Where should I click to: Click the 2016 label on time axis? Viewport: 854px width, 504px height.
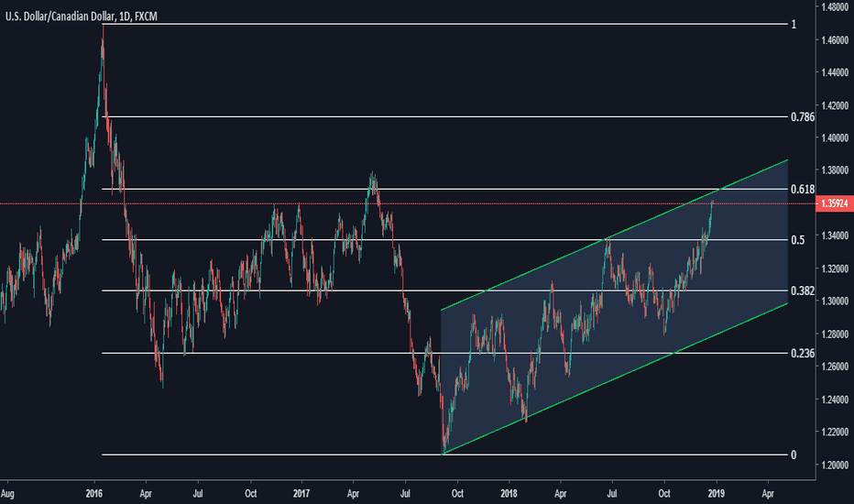click(94, 494)
